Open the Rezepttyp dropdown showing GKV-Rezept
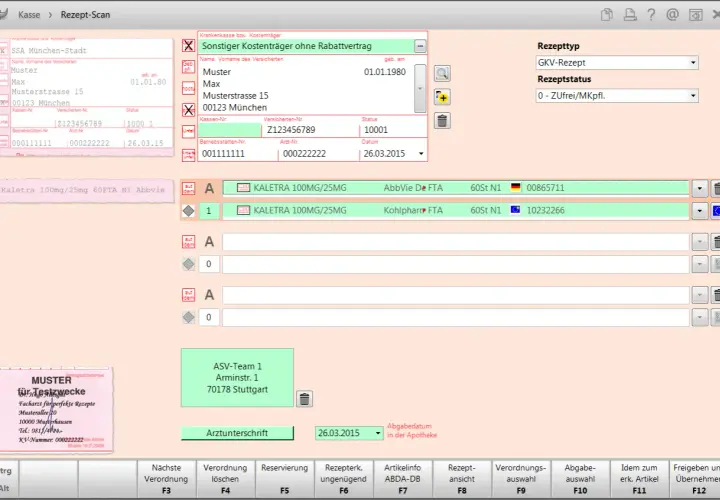 click(x=617, y=62)
